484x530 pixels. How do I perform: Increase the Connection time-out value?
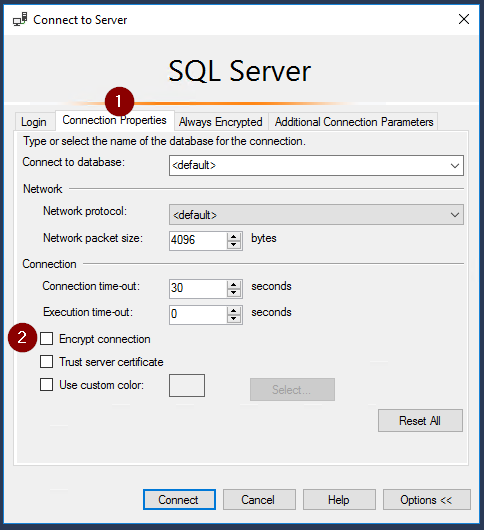click(x=234, y=284)
